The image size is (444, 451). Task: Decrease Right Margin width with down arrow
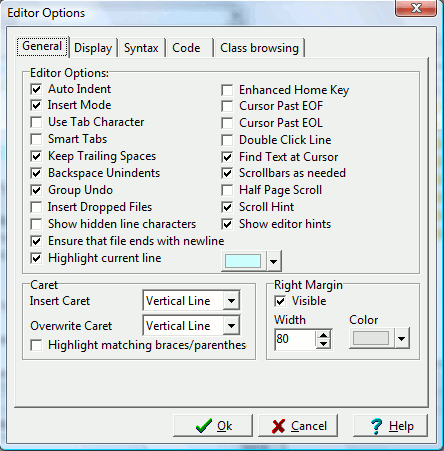[x=323, y=344]
